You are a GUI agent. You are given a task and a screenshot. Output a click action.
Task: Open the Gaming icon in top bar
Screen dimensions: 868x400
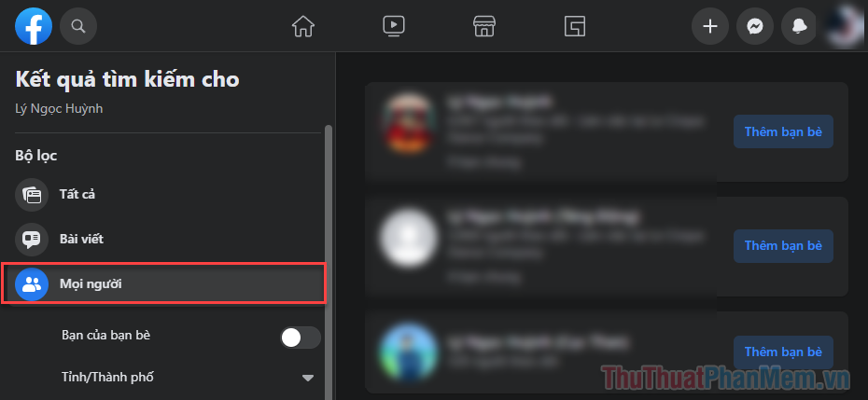575,26
